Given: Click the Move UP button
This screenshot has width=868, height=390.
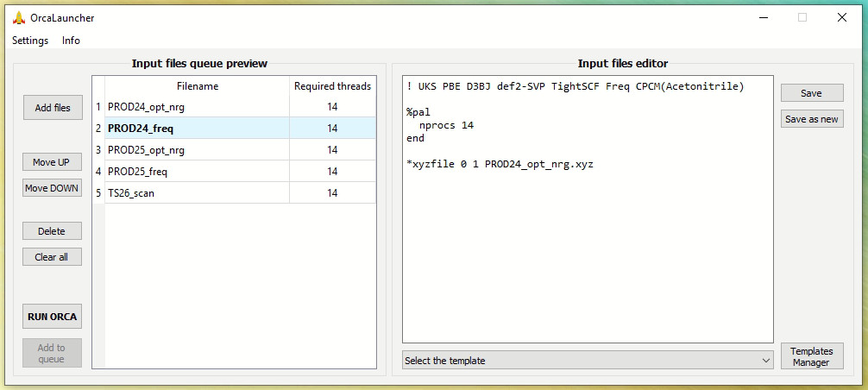Looking at the screenshot, I should point(52,162).
